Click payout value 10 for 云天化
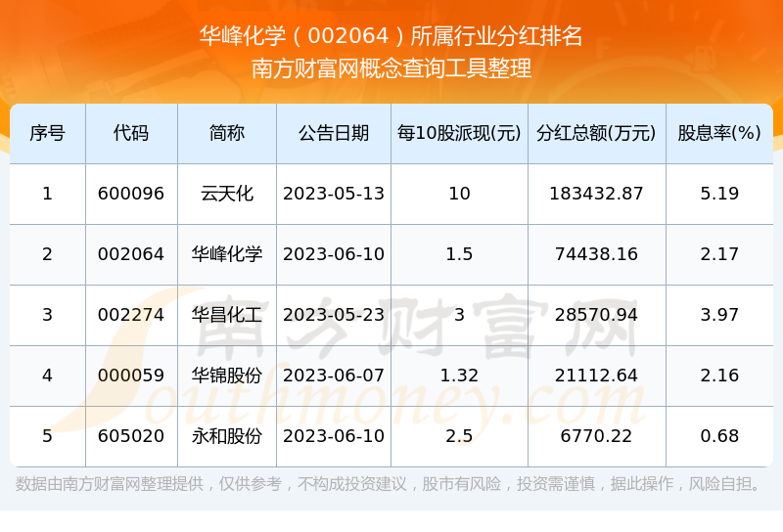Image resolution: width=783 pixels, height=532 pixels. (x=459, y=194)
